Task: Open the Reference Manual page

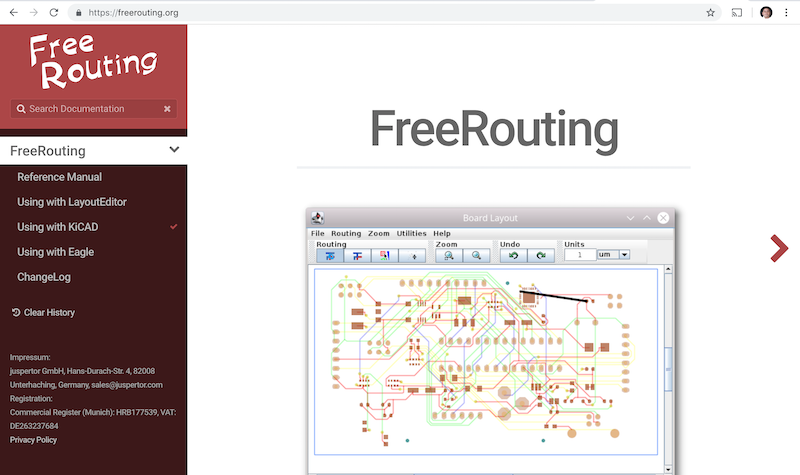Action: pos(59,177)
